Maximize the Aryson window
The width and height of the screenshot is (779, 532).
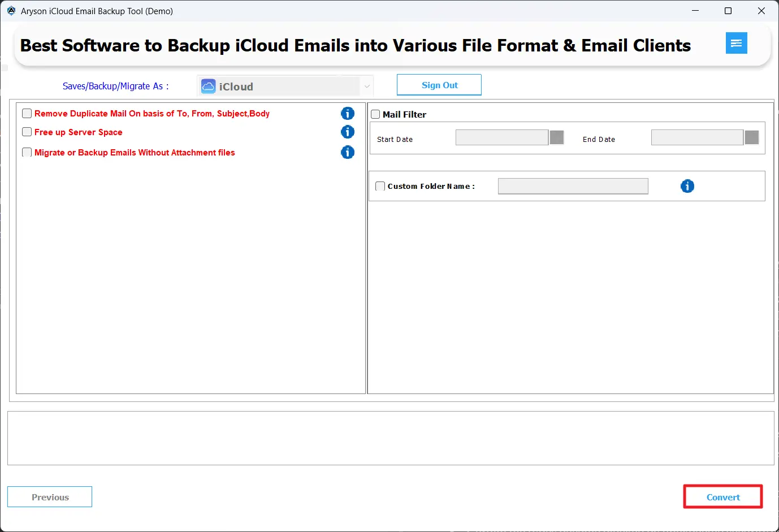(x=728, y=11)
